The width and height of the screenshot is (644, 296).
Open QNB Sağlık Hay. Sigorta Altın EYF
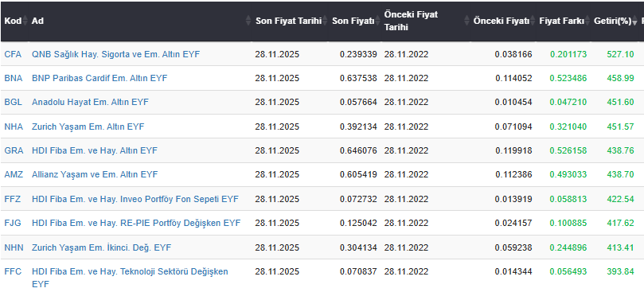click(115, 54)
